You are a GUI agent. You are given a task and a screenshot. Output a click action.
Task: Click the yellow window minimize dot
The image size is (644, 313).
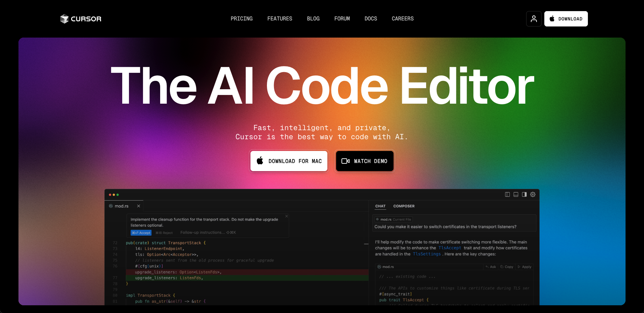(x=114, y=195)
